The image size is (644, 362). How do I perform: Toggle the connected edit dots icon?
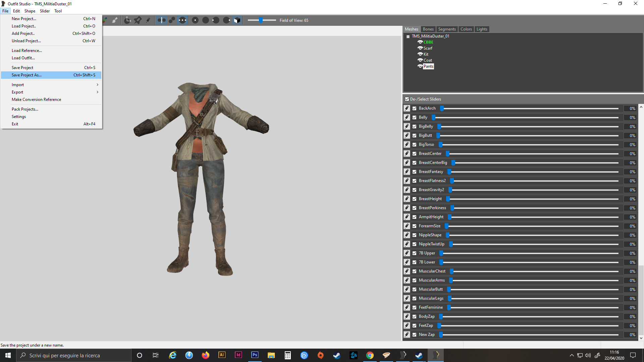click(x=172, y=20)
